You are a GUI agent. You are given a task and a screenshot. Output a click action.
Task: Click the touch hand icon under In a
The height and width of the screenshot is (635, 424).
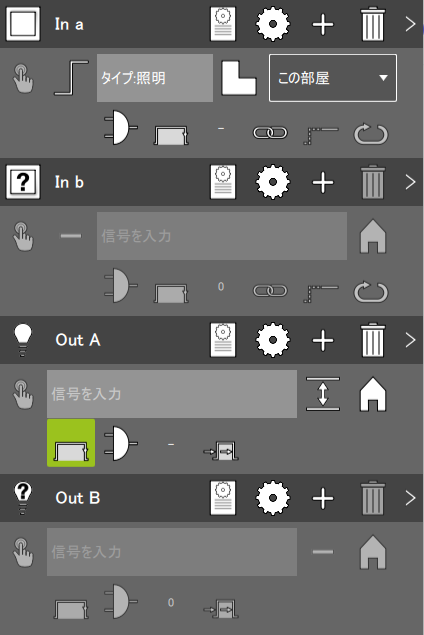23,79
